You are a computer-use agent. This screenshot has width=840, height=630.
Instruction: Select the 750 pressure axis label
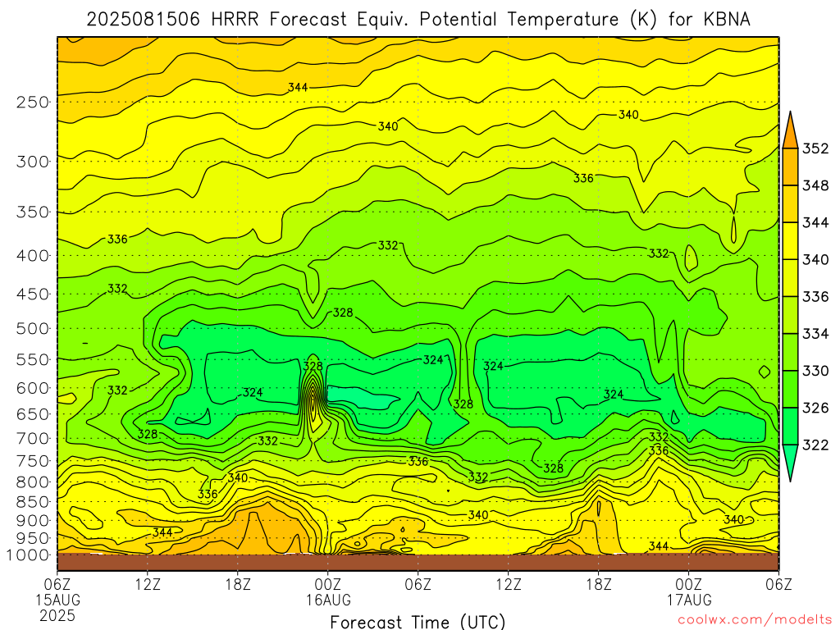pos(33,461)
